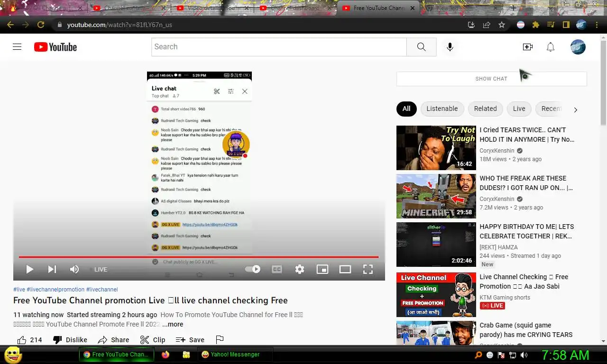Open "I Cried TEARS TWICE" video title
Viewport: 607px width, 364px height.
point(527,135)
